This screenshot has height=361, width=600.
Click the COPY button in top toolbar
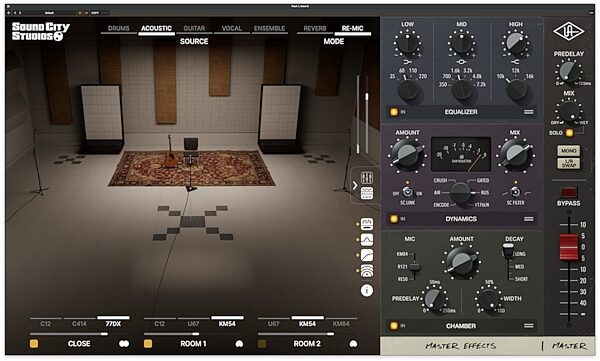[x=95, y=13]
